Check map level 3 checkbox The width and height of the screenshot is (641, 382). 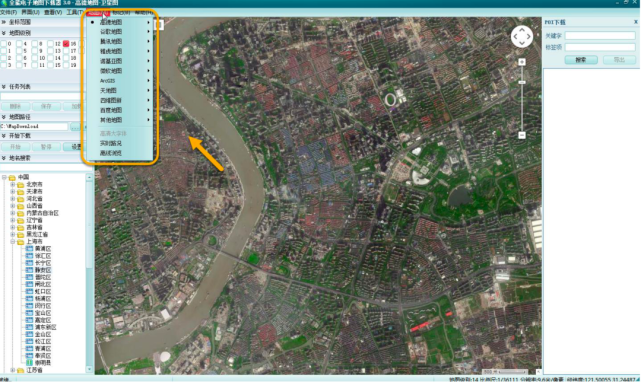[x=3, y=65]
